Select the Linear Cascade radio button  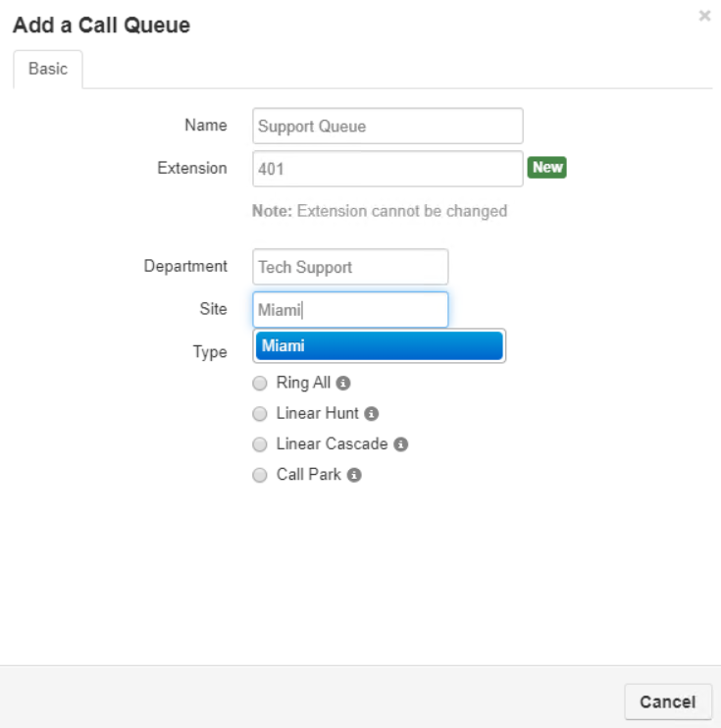[260, 444]
